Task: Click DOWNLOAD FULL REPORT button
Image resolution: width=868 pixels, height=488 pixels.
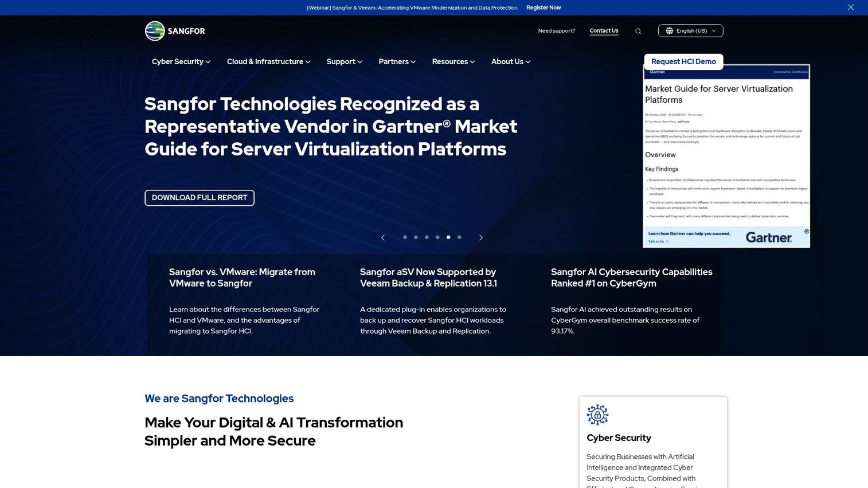Action: pyautogui.click(x=200, y=198)
